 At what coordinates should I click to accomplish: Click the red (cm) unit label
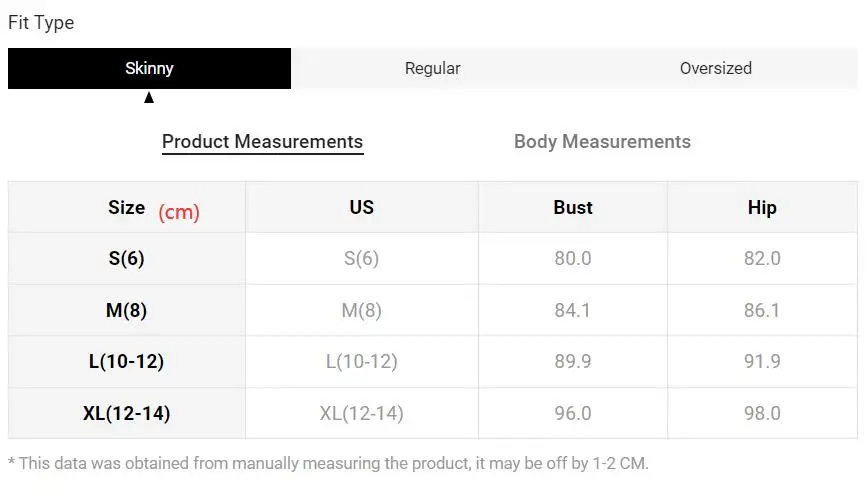(x=179, y=212)
